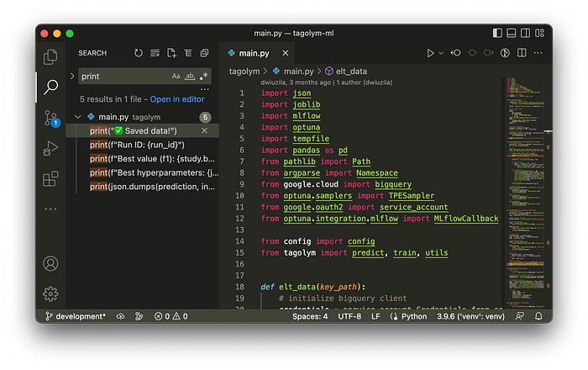Open Problems errors and warnings count

point(171,316)
